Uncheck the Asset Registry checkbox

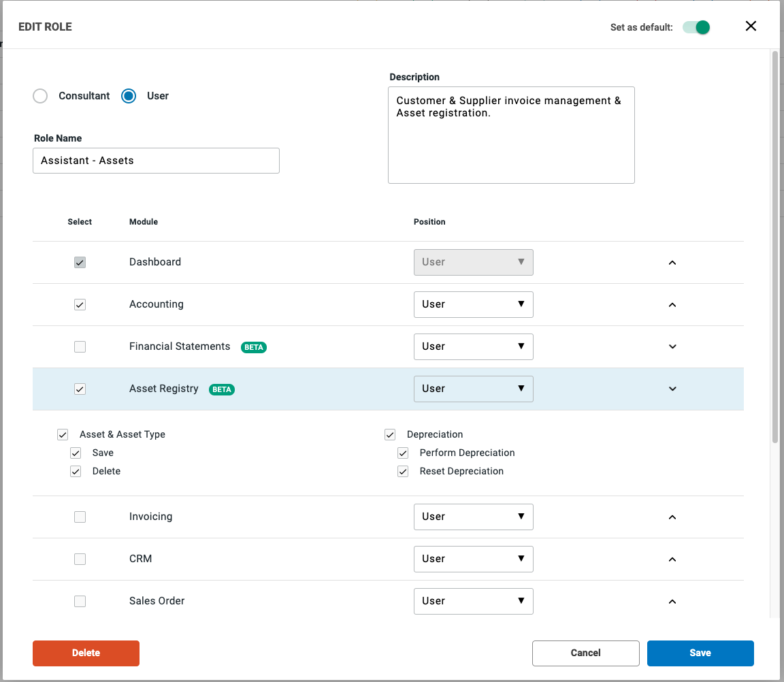80,389
